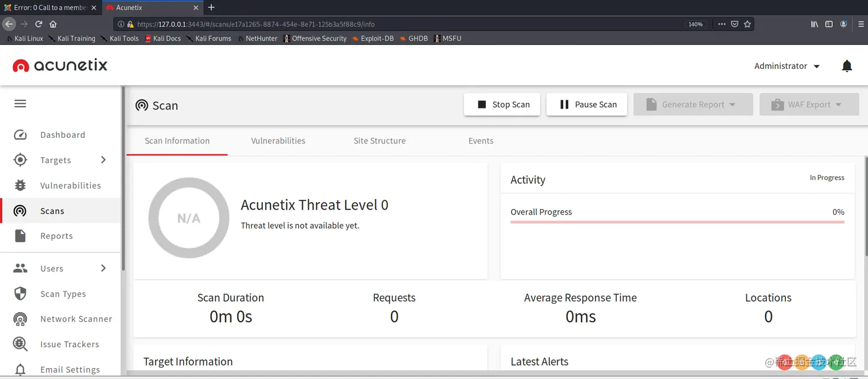Click the 140% zoom level indicator
Viewport: 868px width, 379px height.
click(695, 24)
